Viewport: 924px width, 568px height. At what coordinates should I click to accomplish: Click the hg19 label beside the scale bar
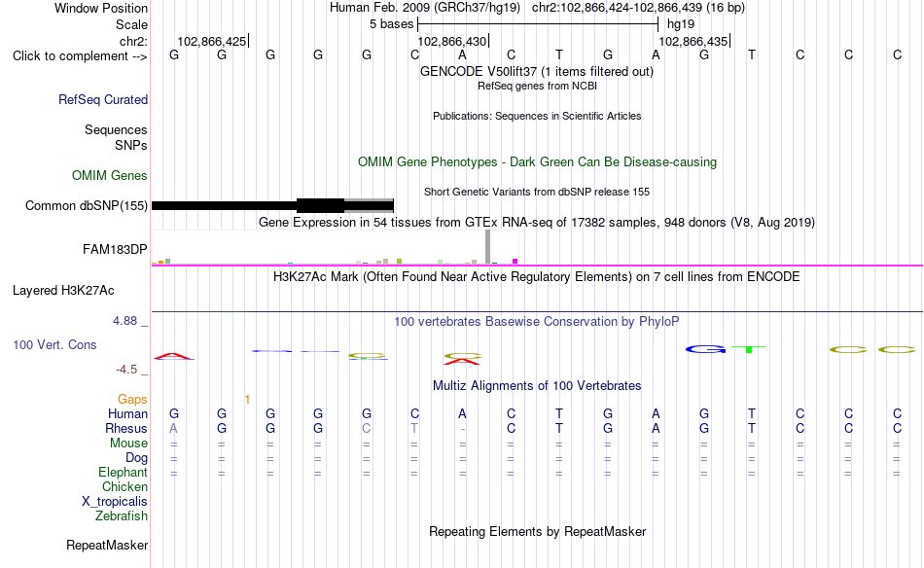[681, 24]
